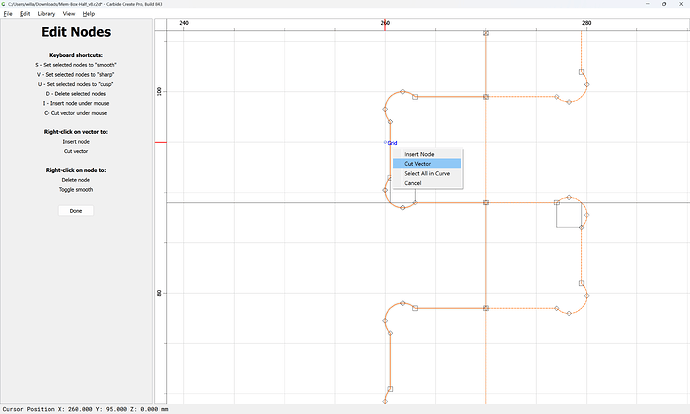690x414 pixels.
Task: Click the 'Edit Nodes' panel heading
Action: coord(76,32)
